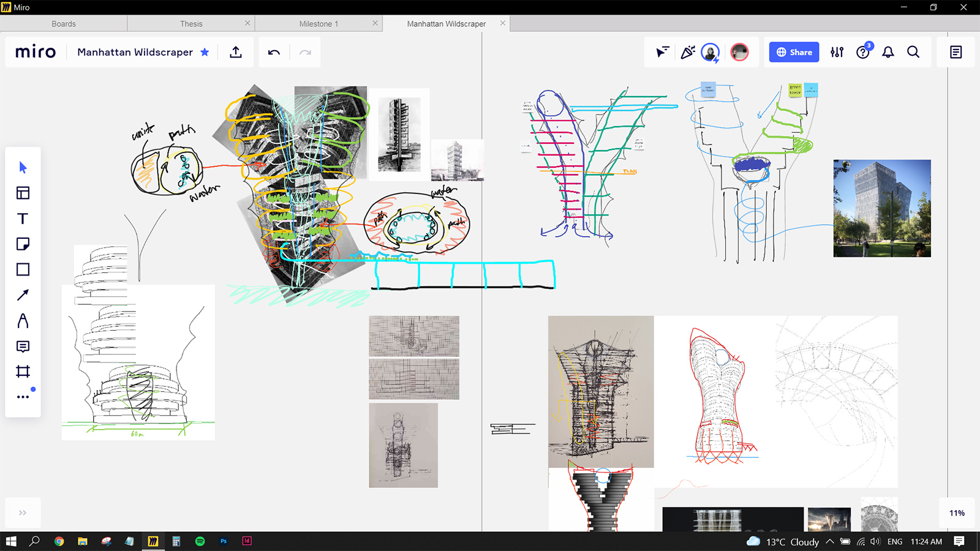Enable reactions mode
Image resolution: width=980 pixels, height=551 pixels.
tap(688, 52)
